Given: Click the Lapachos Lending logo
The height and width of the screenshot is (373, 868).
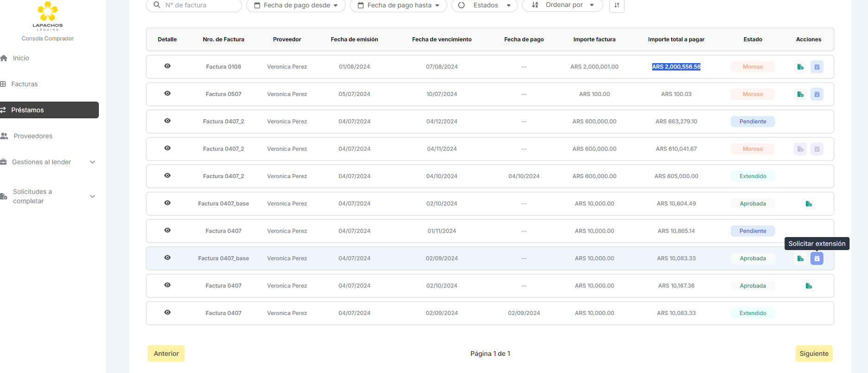Looking at the screenshot, I should point(47,16).
